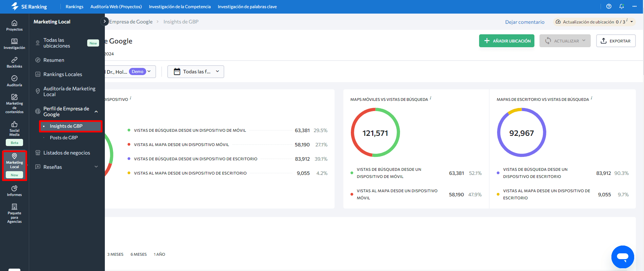Open the Marketing Local sidebar icon
Image resolution: width=644 pixels, height=271 pixels.
point(14,165)
